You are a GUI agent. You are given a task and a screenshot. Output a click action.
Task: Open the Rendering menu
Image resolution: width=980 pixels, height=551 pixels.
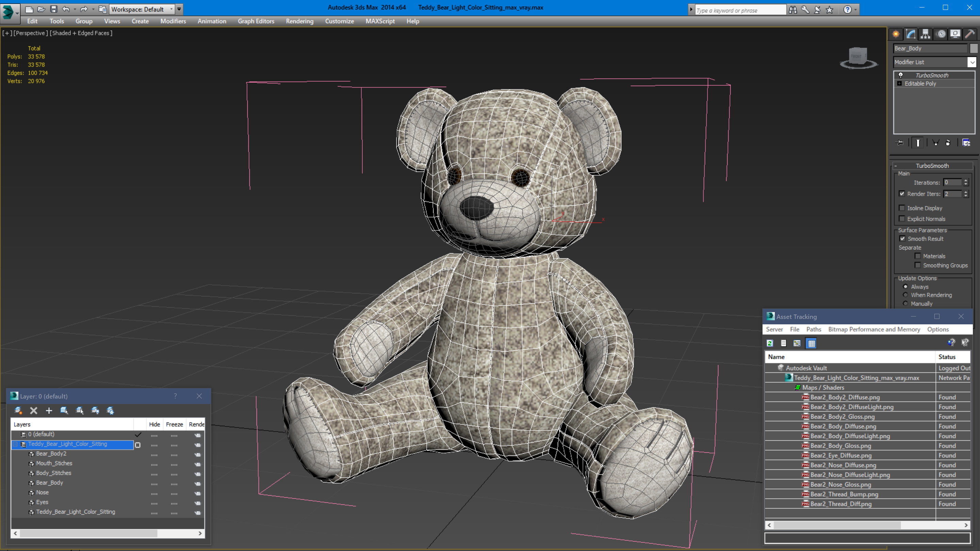(299, 21)
